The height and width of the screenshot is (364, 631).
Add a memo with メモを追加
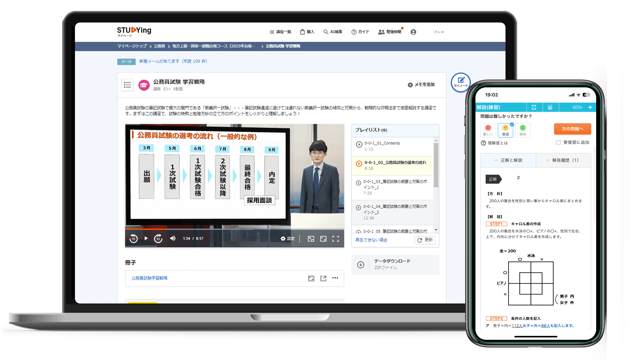(x=421, y=85)
